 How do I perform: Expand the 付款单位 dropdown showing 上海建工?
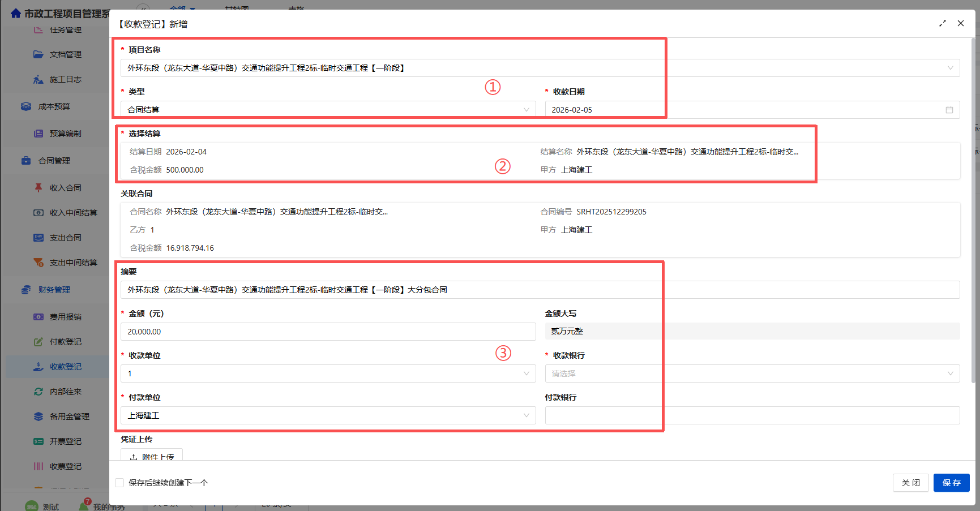point(328,415)
